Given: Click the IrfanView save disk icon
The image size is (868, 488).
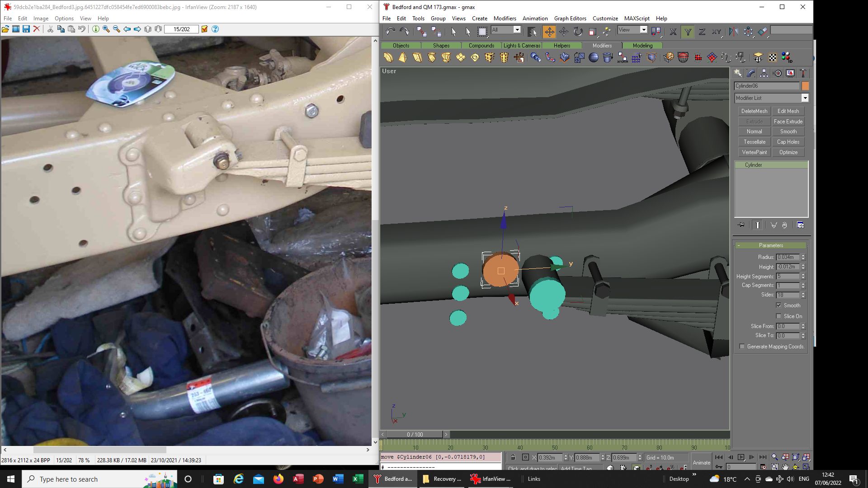Looking at the screenshot, I should pyautogui.click(x=26, y=29).
